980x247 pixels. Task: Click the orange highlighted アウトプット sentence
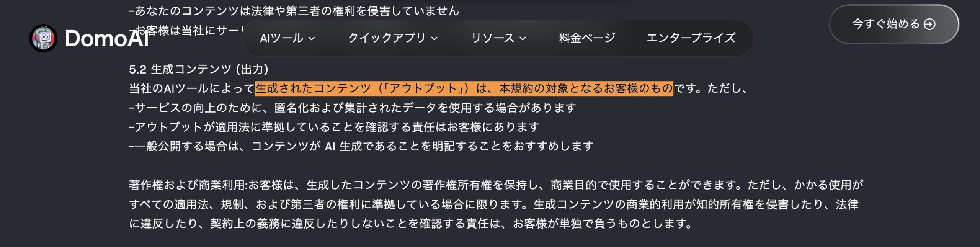tap(464, 88)
